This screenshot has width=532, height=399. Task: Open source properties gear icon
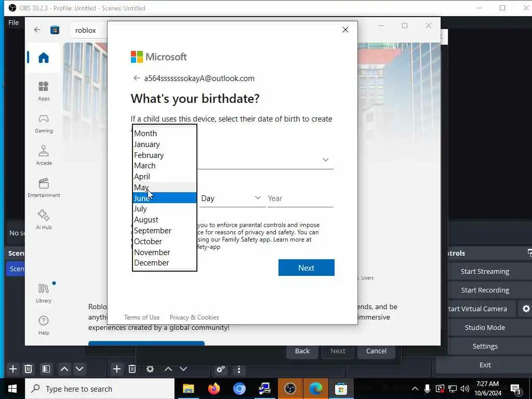150,369
